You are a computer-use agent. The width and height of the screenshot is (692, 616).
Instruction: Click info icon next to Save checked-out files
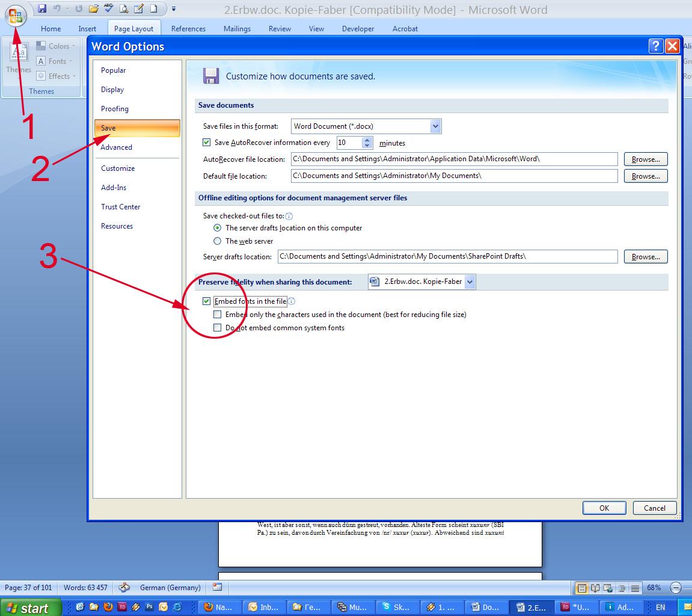tap(289, 216)
